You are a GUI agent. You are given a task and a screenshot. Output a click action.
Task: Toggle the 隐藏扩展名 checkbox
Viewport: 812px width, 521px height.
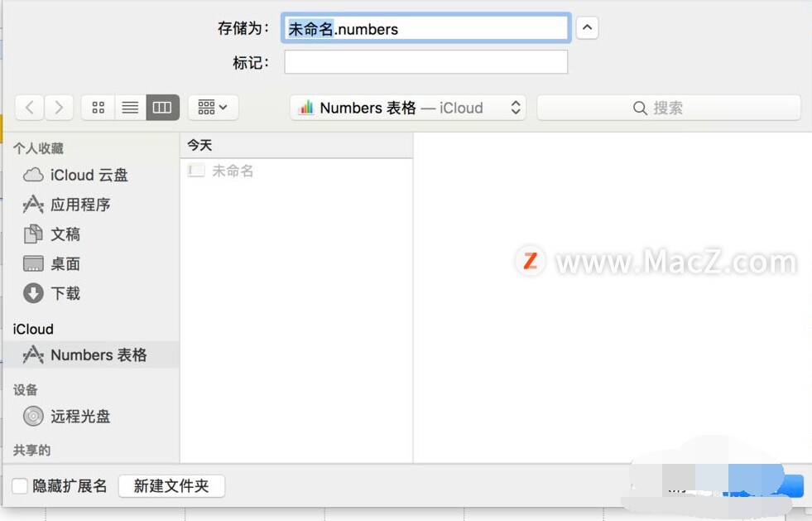[20, 485]
